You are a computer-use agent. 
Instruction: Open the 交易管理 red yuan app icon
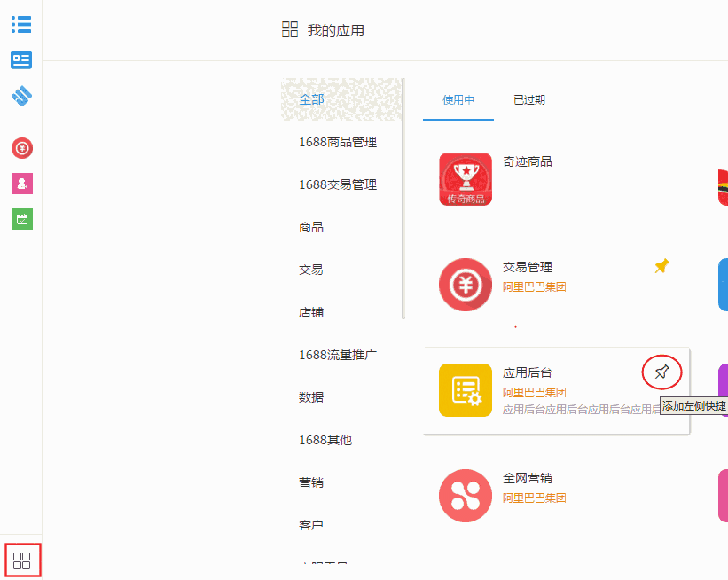(465, 285)
